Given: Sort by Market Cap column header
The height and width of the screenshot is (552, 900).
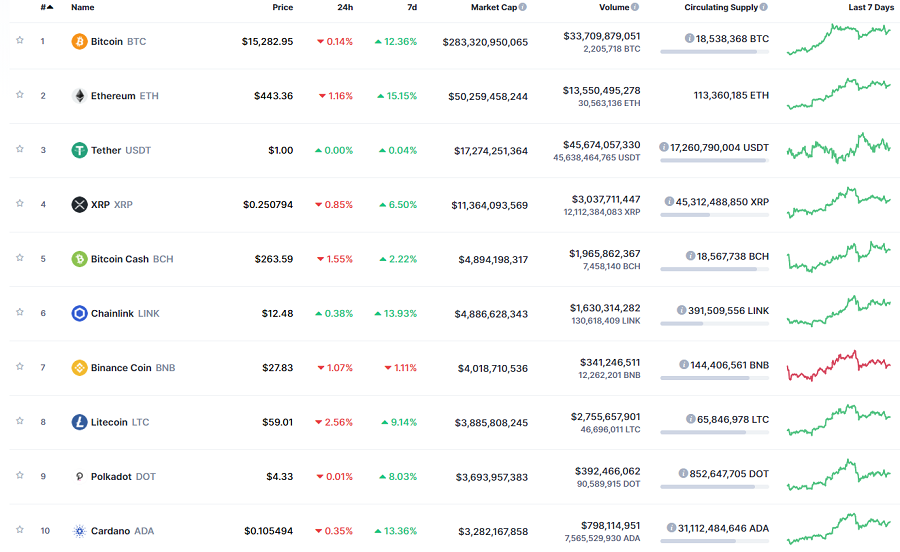Looking at the screenshot, I should (494, 7).
